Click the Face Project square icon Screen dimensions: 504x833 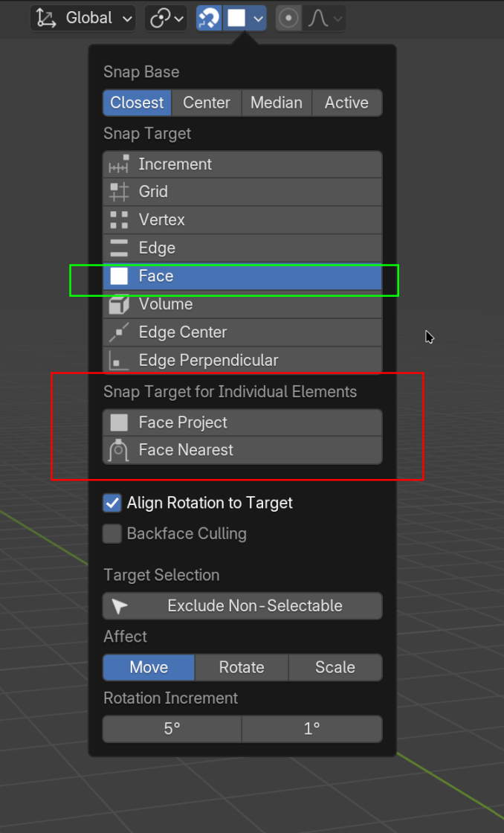(119, 423)
